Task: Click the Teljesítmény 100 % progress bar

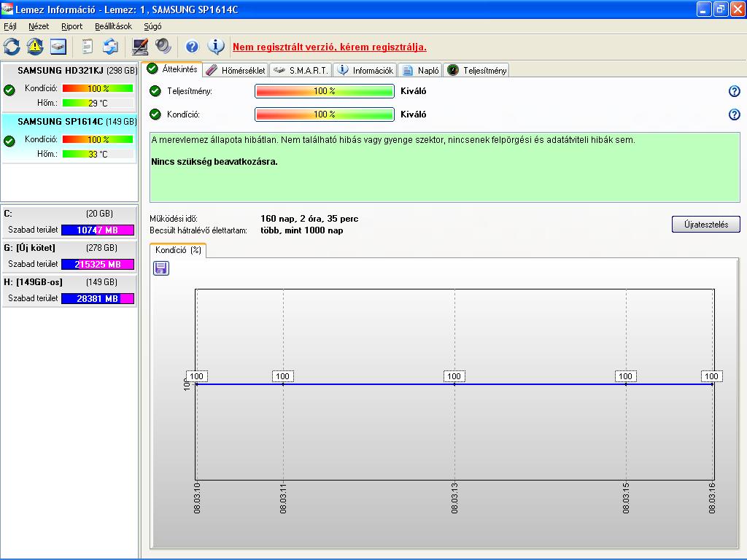Action: coord(325,91)
